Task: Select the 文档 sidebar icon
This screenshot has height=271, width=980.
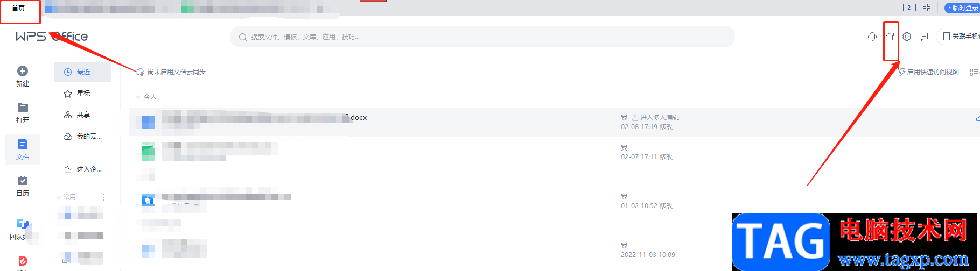Action: pos(23,144)
